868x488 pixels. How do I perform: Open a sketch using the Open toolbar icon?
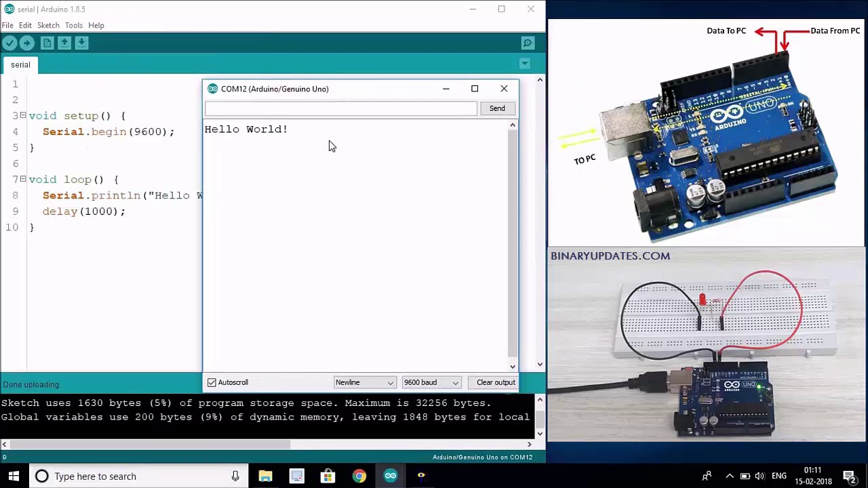coord(64,43)
